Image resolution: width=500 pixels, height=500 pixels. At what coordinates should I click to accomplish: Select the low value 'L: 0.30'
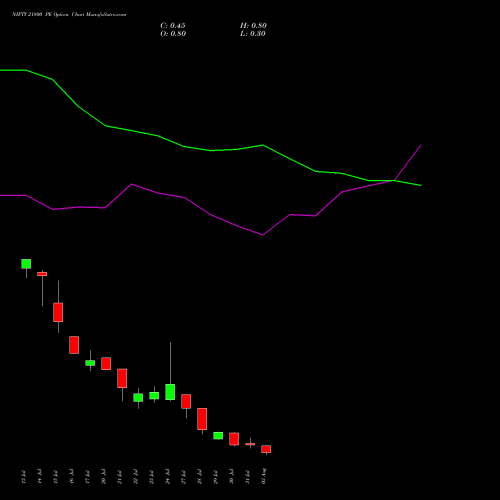click(253, 34)
